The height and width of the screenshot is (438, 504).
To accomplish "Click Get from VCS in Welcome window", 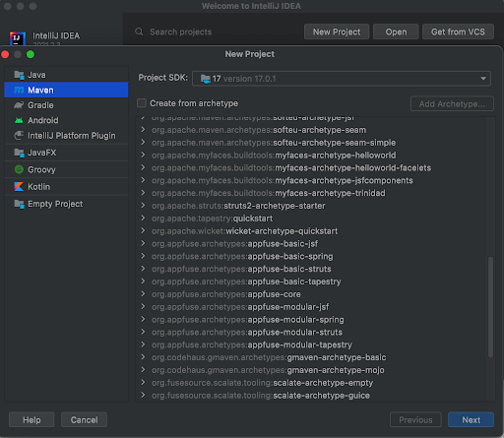I will tap(458, 31).
